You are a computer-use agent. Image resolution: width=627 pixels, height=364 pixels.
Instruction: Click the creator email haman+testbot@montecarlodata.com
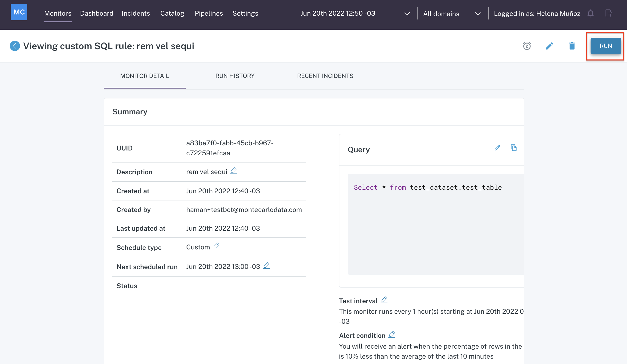[244, 210]
